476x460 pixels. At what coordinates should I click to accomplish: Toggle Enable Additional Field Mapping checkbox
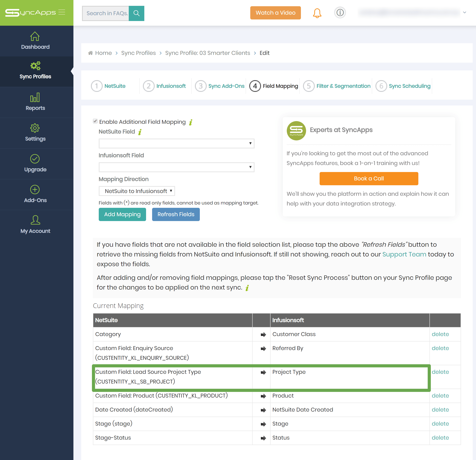[x=95, y=121]
